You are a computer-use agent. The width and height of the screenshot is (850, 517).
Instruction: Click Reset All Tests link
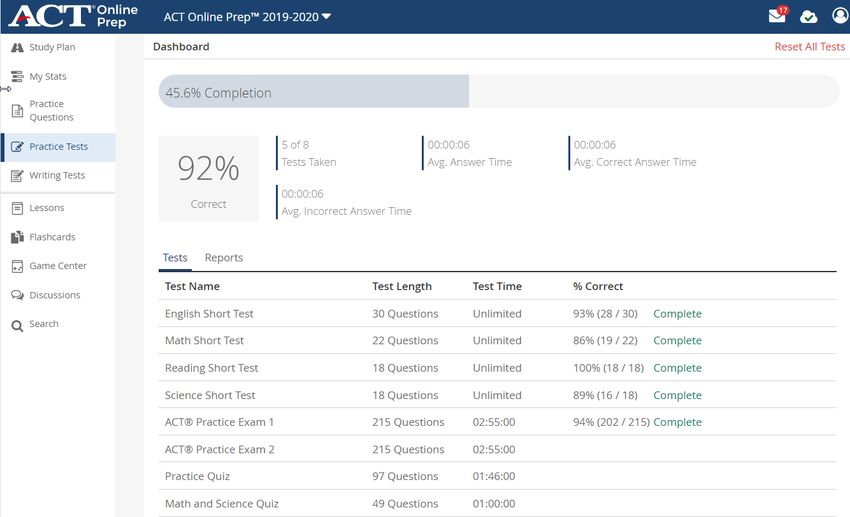click(809, 47)
